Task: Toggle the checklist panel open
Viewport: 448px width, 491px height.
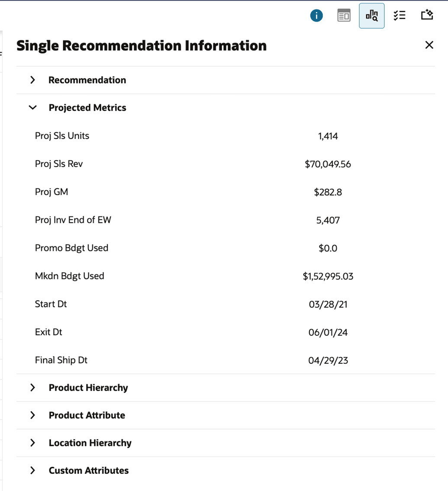Action: pos(399,15)
